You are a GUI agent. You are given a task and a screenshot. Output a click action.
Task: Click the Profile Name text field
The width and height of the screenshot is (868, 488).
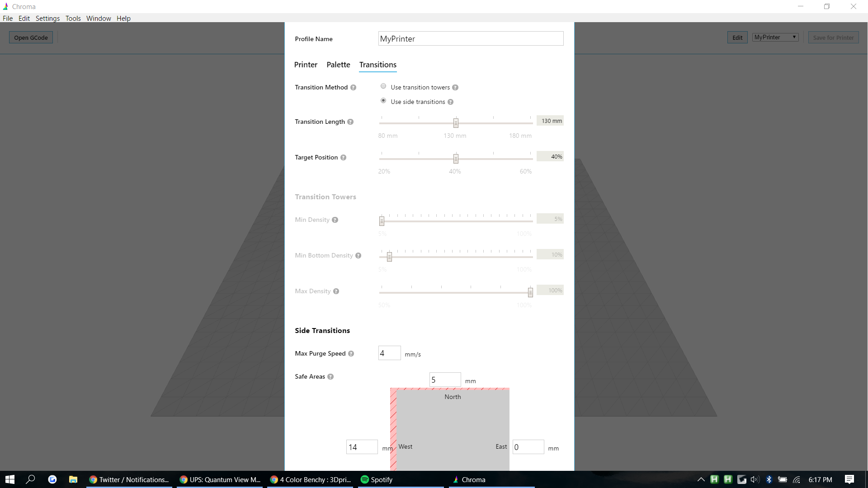pos(471,39)
